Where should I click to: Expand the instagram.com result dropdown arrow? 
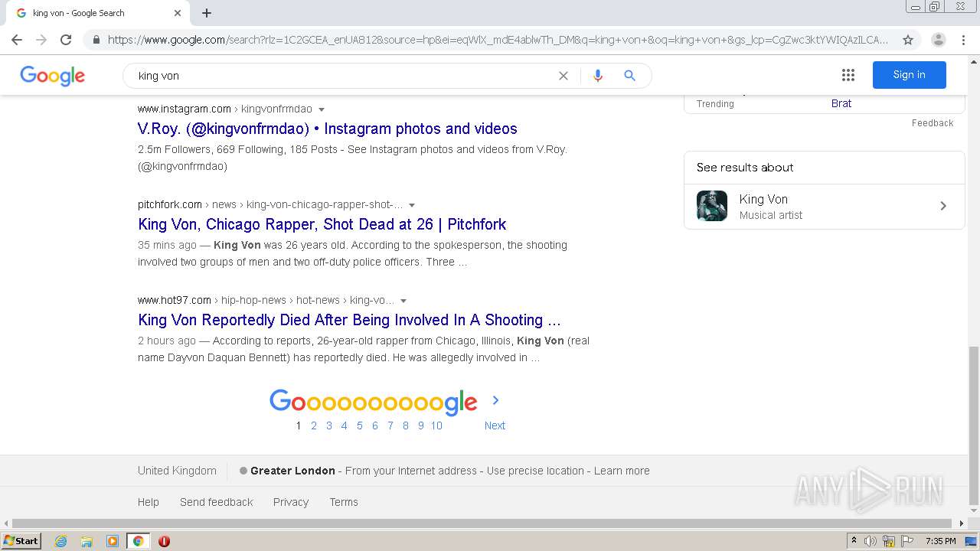click(x=322, y=109)
